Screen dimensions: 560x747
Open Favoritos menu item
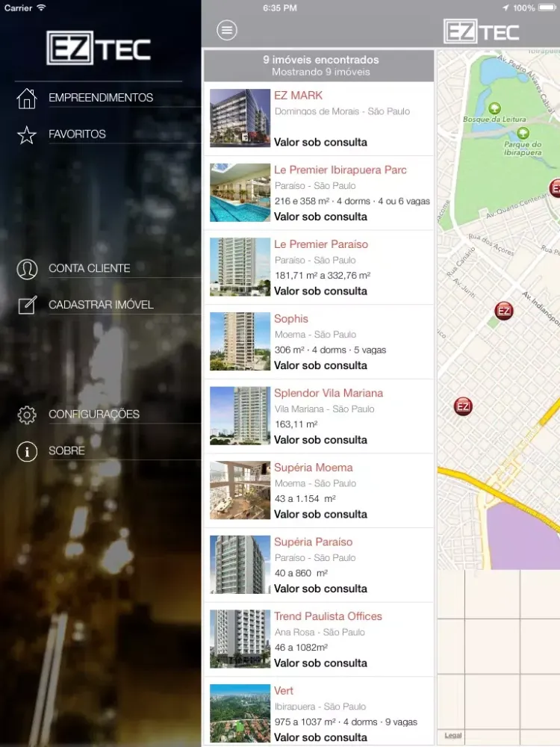pyautogui.click(x=77, y=134)
